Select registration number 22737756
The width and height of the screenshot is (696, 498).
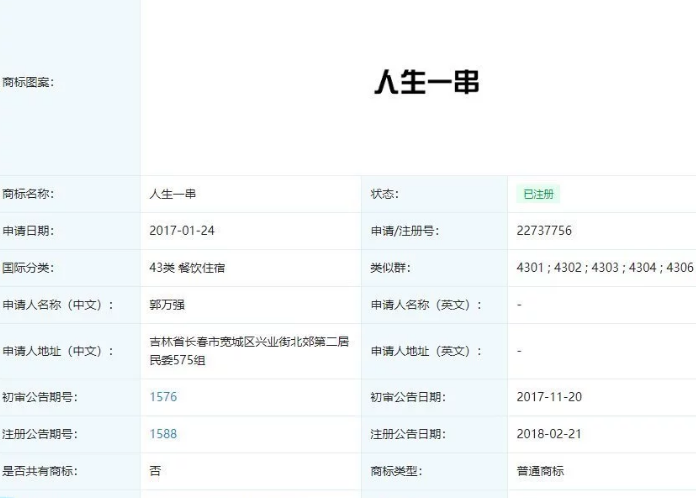(544, 231)
